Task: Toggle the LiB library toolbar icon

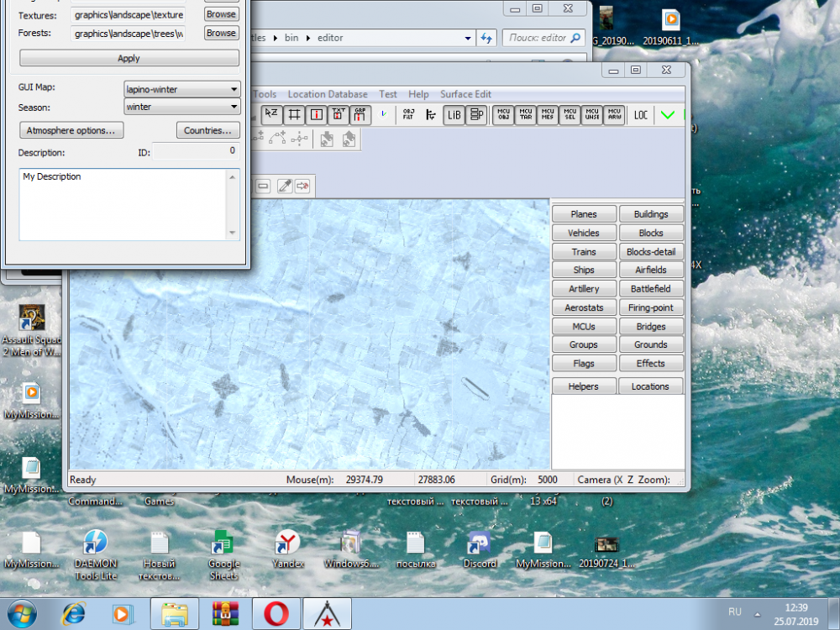Action: click(454, 115)
